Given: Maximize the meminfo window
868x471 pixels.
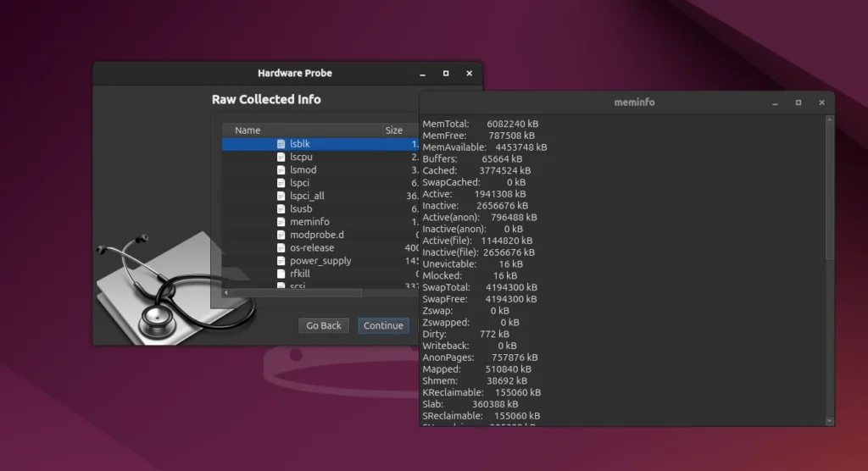Looking at the screenshot, I should tap(798, 103).
